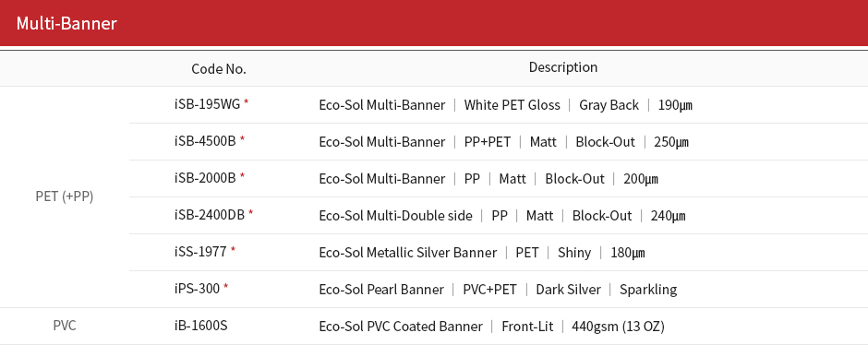Open the iSS-1977 product code
Viewport: 868px width, 345px height.
200,252
